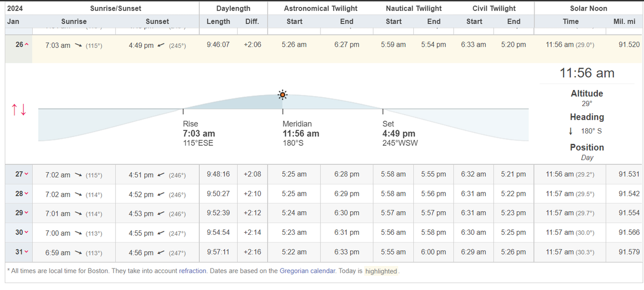
Task: Click the Set 4:49 pm marker label
Action: 400,133
